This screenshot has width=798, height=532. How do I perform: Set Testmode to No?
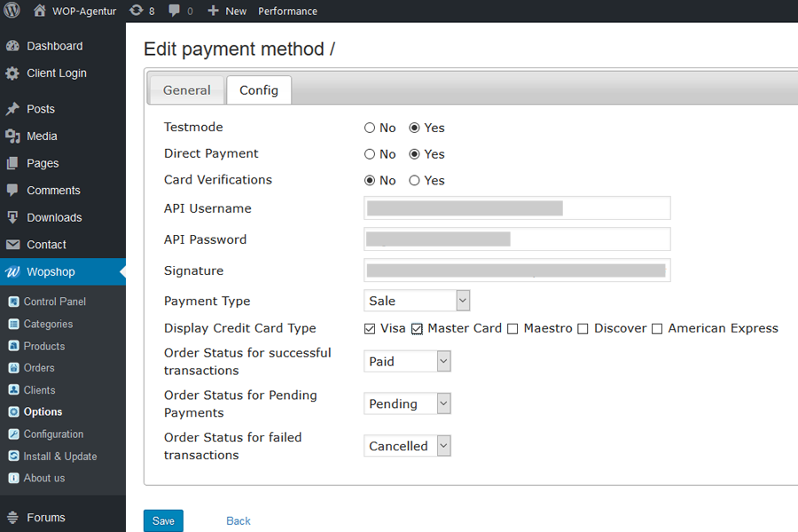click(x=370, y=128)
